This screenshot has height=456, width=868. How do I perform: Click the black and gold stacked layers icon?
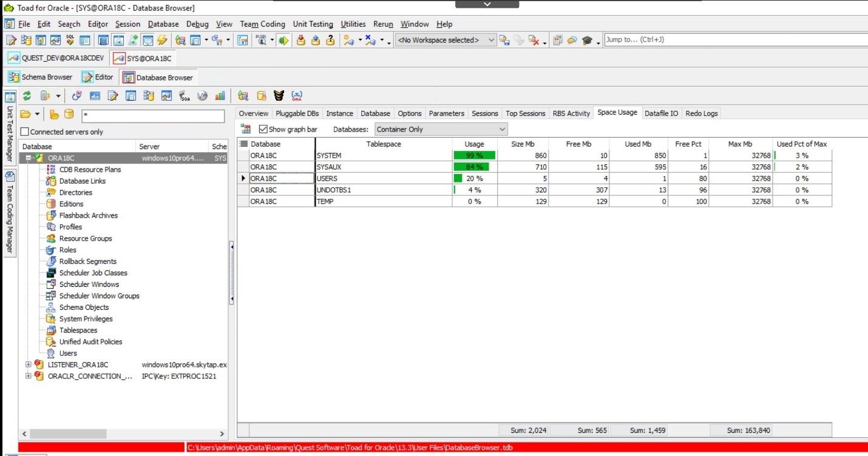click(279, 96)
